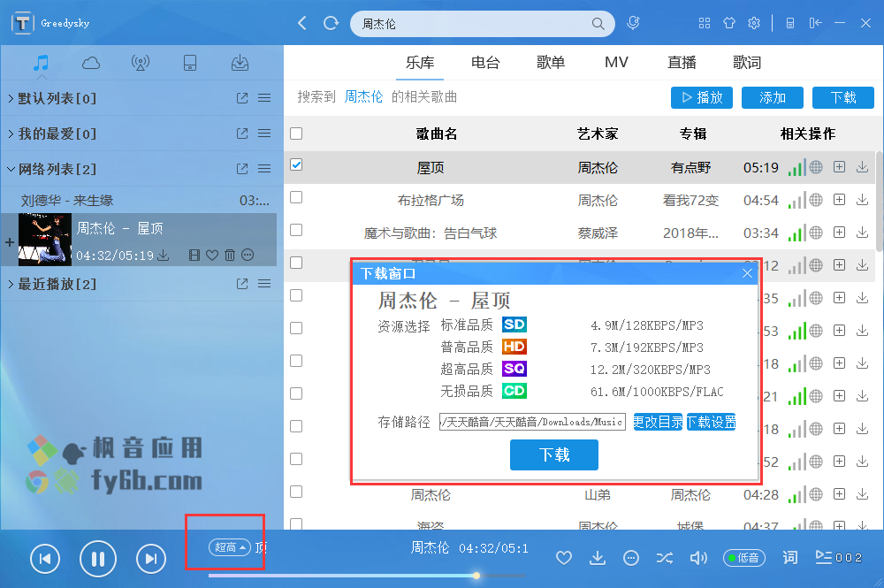884x588 pixels.
Task: Select the HD quality option
Action: click(x=514, y=347)
